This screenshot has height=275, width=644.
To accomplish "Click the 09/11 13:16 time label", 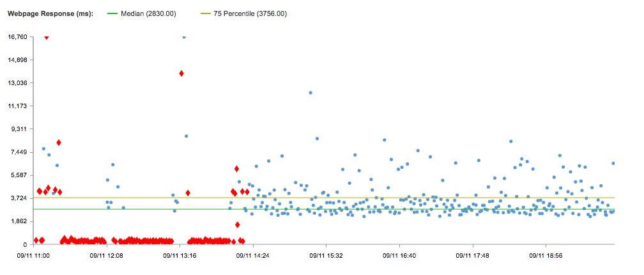I will tap(180, 255).
